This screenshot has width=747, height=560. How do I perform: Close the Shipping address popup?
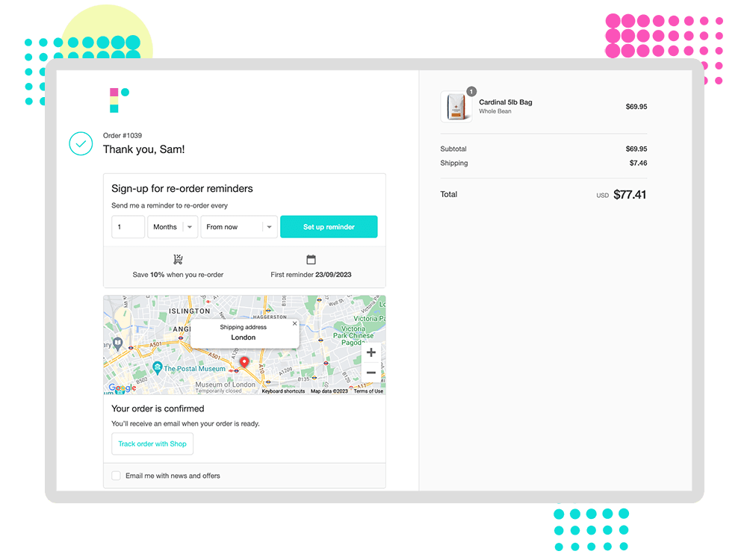pyautogui.click(x=294, y=323)
